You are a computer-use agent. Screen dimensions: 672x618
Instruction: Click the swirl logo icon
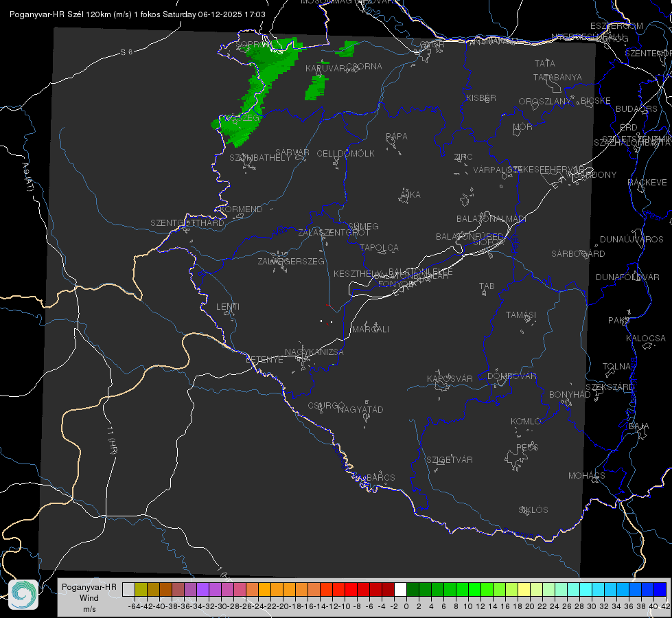tap(23, 595)
